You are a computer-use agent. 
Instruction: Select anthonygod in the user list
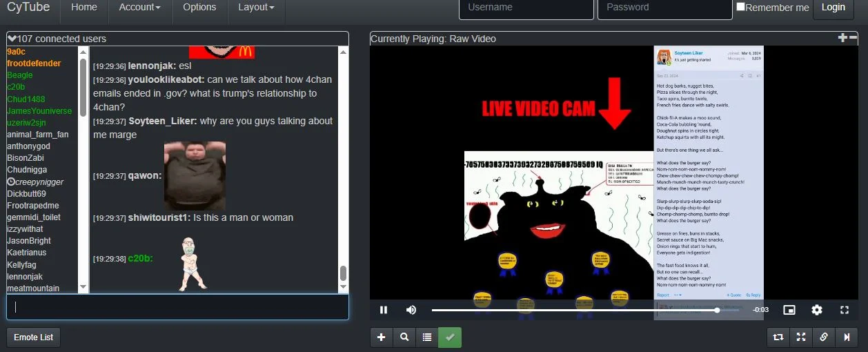pos(28,146)
